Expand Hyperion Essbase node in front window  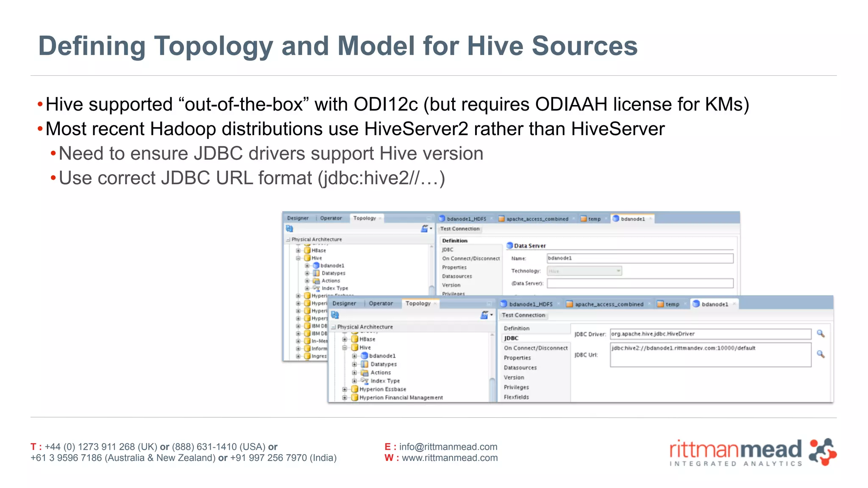345,389
